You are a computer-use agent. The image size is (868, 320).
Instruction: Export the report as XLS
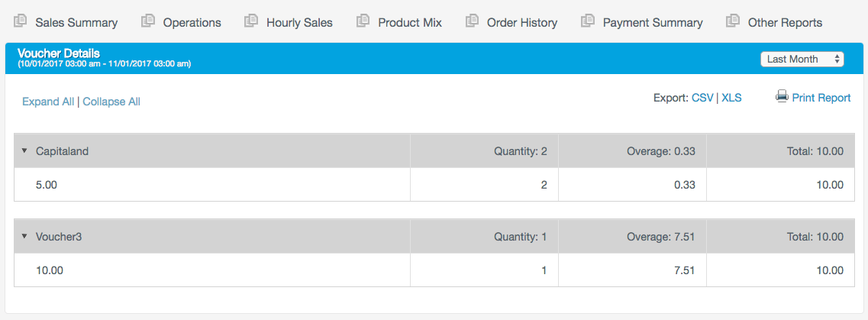(732, 98)
